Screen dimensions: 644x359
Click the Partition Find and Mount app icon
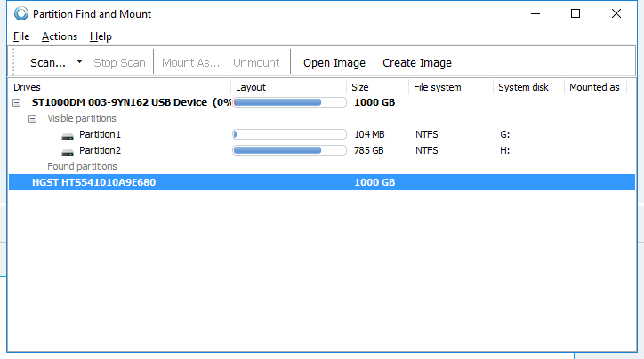pos(21,13)
